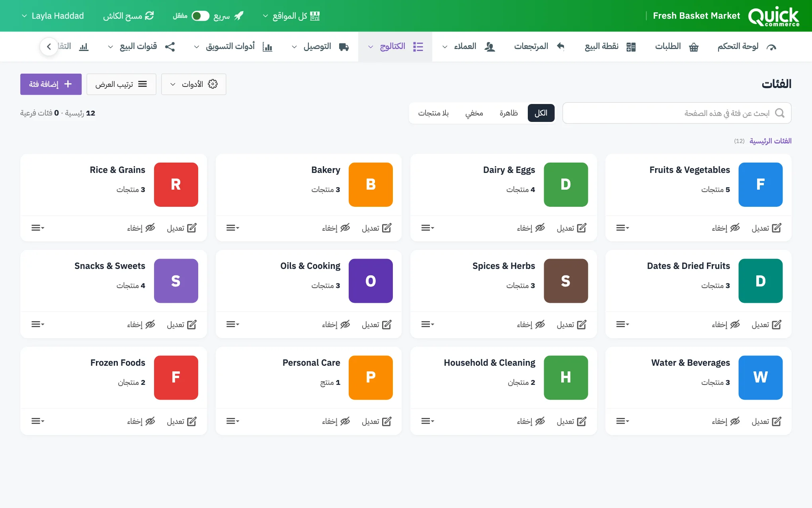Click the search magnifier icon

[780, 113]
